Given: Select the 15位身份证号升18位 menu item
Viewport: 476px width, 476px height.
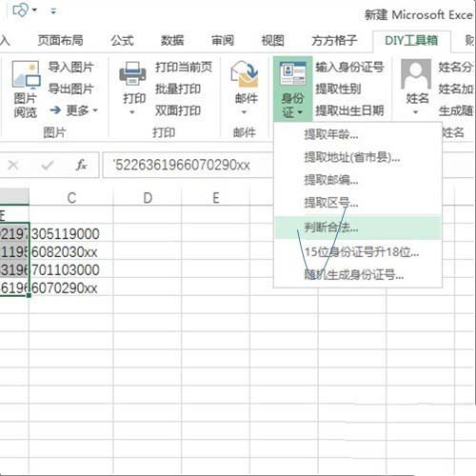Looking at the screenshot, I should coord(358,252).
